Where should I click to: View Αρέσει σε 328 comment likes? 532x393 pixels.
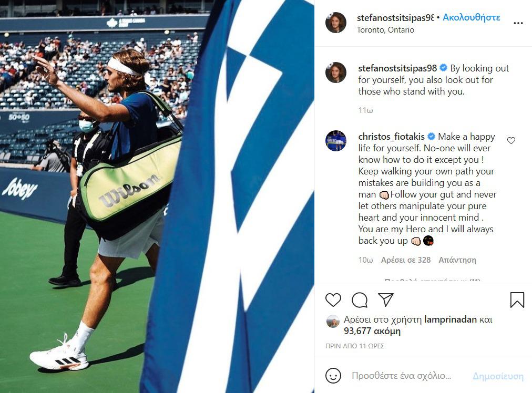tap(405, 260)
